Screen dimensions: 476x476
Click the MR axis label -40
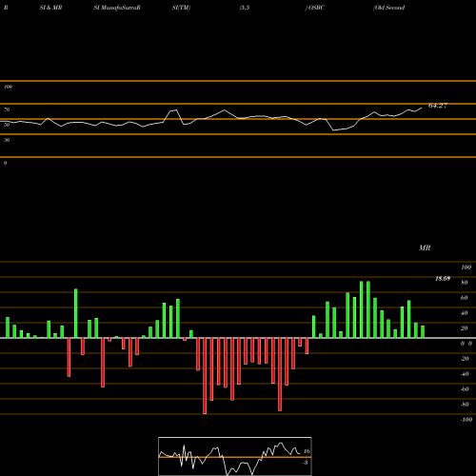tap(465, 374)
